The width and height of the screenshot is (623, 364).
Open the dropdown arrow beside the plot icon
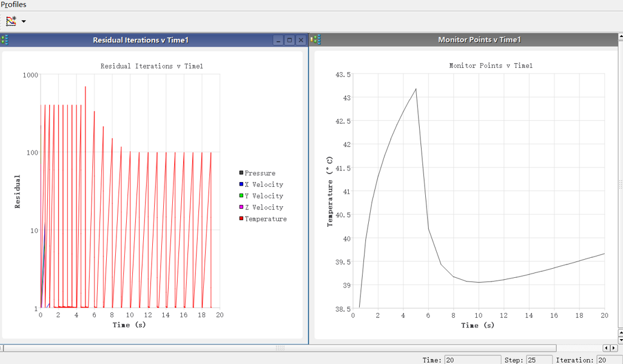pyautogui.click(x=24, y=22)
